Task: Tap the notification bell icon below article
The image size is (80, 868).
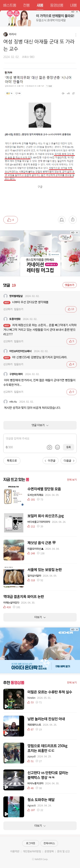Action: 62,220
